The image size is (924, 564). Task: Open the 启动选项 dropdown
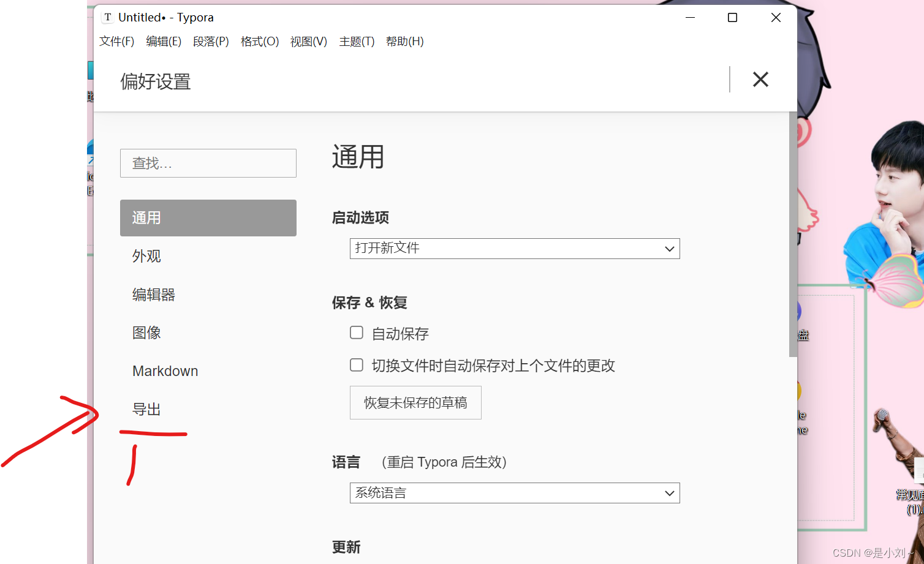pos(513,248)
